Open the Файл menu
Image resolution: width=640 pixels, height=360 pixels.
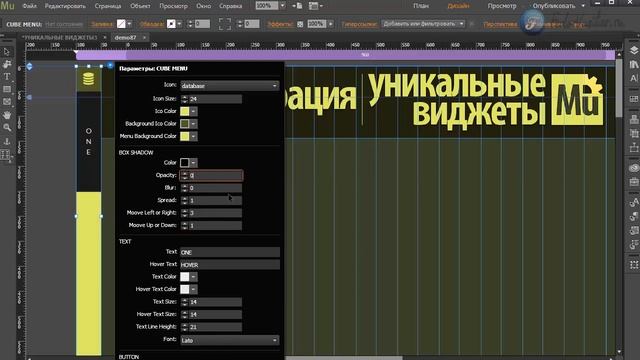click(x=29, y=6)
